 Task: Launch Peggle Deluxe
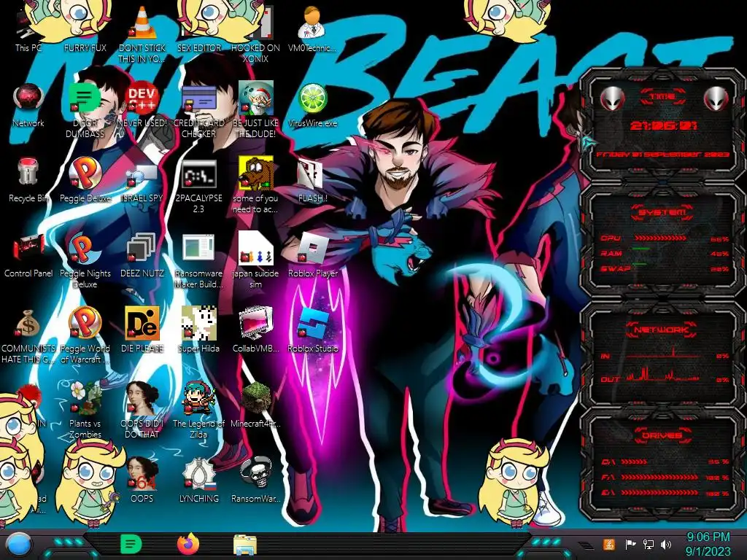pyautogui.click(x=85, y=181)
